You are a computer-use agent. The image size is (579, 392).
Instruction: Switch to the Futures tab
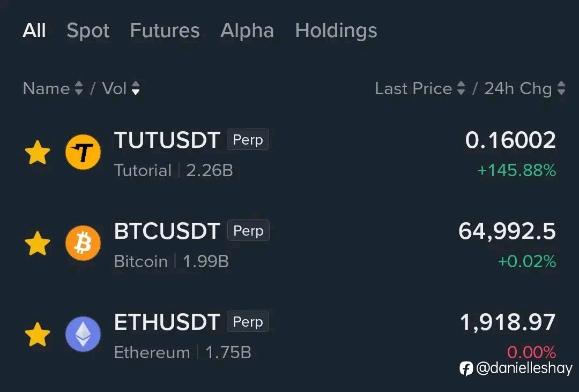[x=165, y=30]
